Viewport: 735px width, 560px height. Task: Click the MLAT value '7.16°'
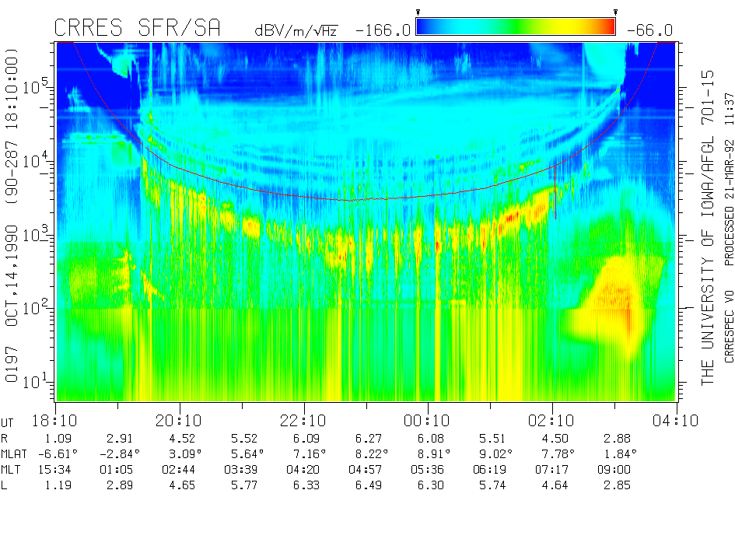click(x=310, y=454)
